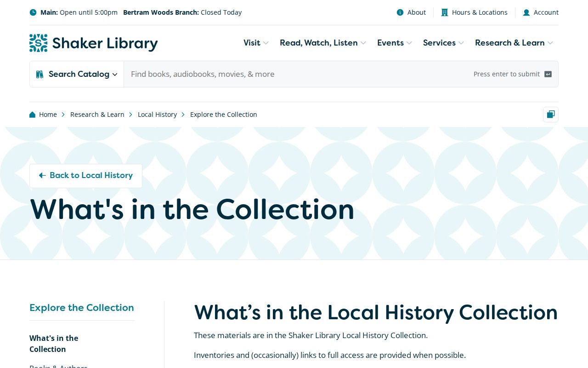Click the Shaker Library snowflake logo icon
Viewport: 588px width, 368px height.
click(39, 43)
